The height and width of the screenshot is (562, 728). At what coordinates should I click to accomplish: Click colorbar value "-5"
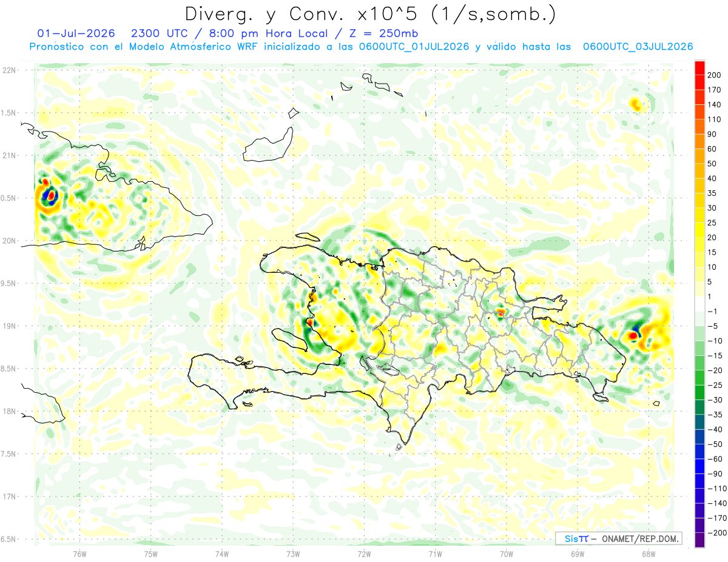click(x=712, y=326)
